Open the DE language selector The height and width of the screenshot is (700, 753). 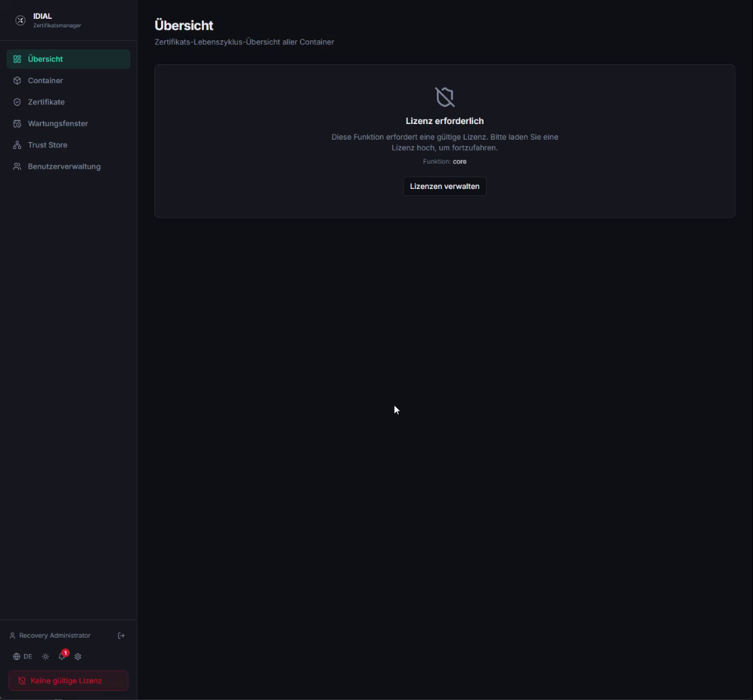(23, 656)
